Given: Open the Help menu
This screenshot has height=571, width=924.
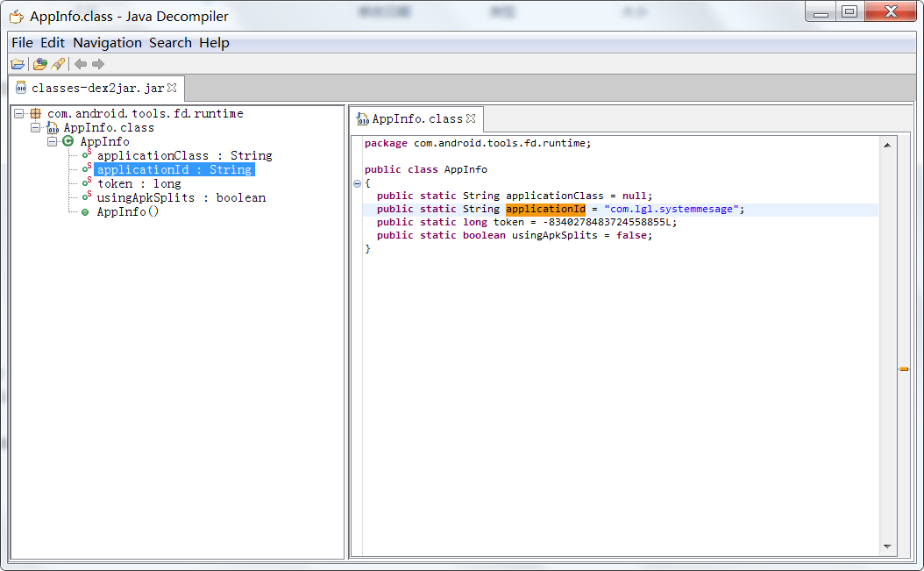Looking at the screenshot, I should coord(214,43).
